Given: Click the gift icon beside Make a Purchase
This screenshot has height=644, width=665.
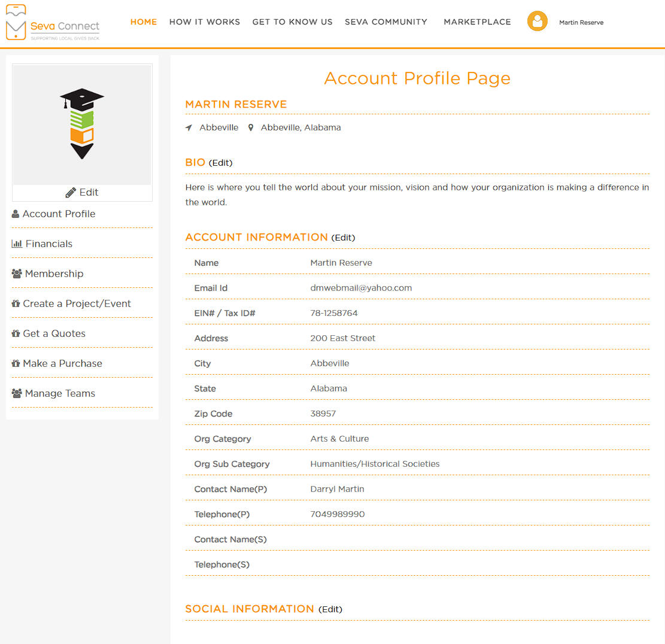Looking at the screenshot, I should (x=16, y=364).
